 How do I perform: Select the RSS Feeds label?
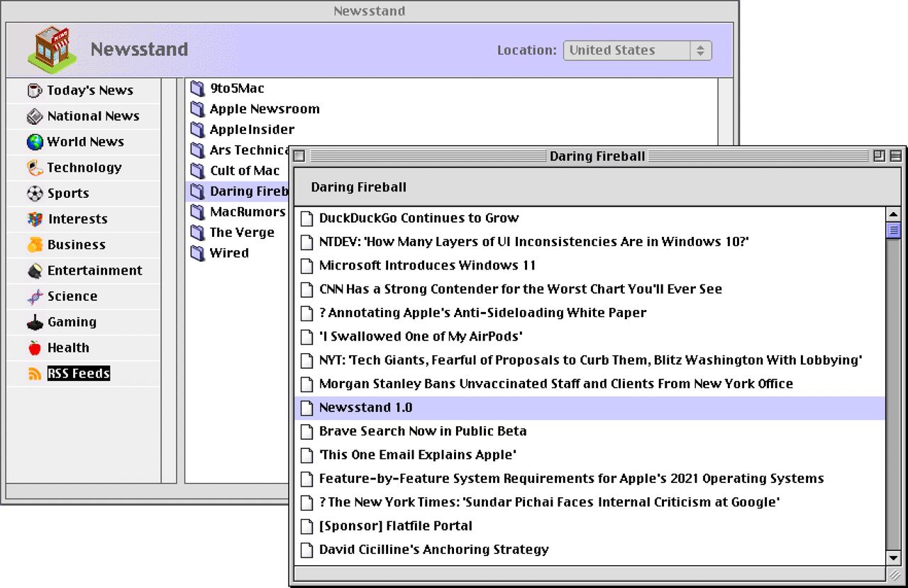79,373
